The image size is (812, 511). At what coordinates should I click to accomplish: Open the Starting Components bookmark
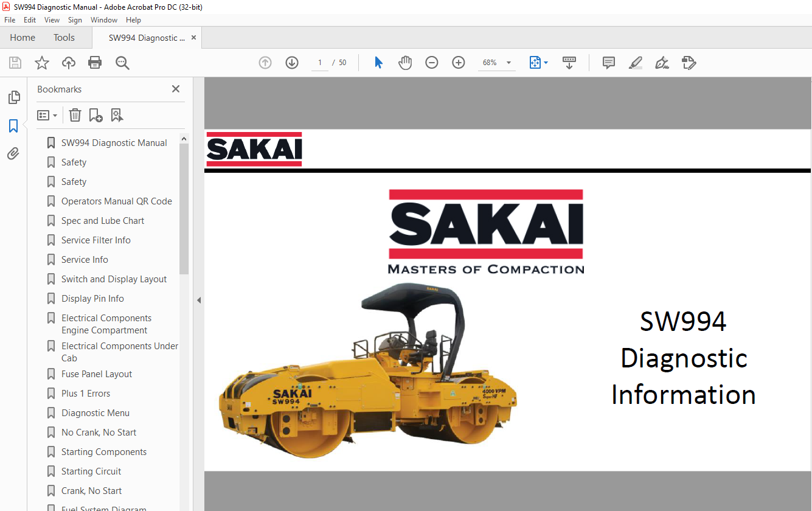point(103,452)
